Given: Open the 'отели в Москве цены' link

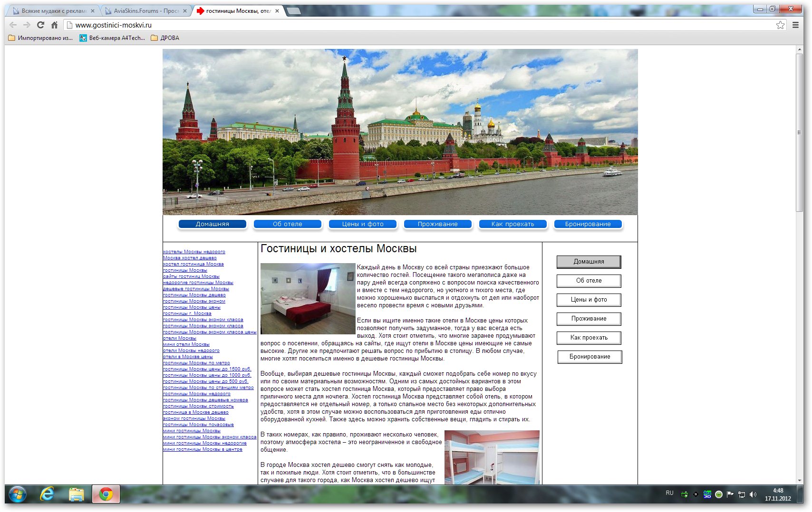Looking at the screenshot, I should tap(188, 357).
